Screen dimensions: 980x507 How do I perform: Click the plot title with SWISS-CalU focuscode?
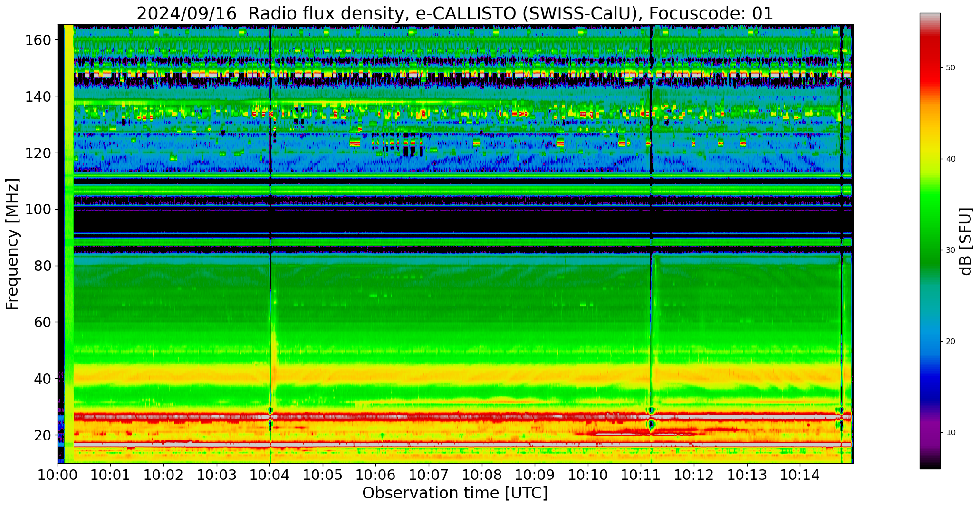pyautogui.click(x=455, y=13)
